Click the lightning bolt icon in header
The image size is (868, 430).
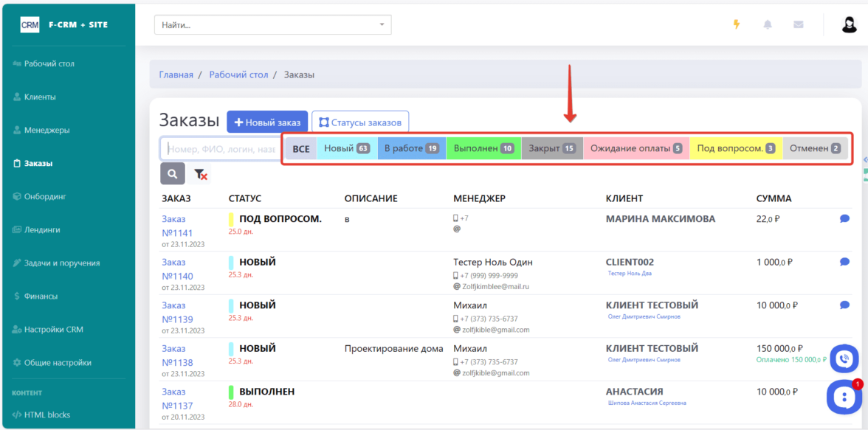pyautogui.click(x=737, y=24)
